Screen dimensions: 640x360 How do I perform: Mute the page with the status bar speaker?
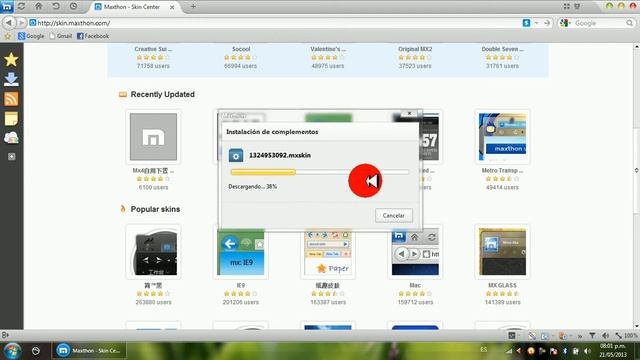click(605, 336)
